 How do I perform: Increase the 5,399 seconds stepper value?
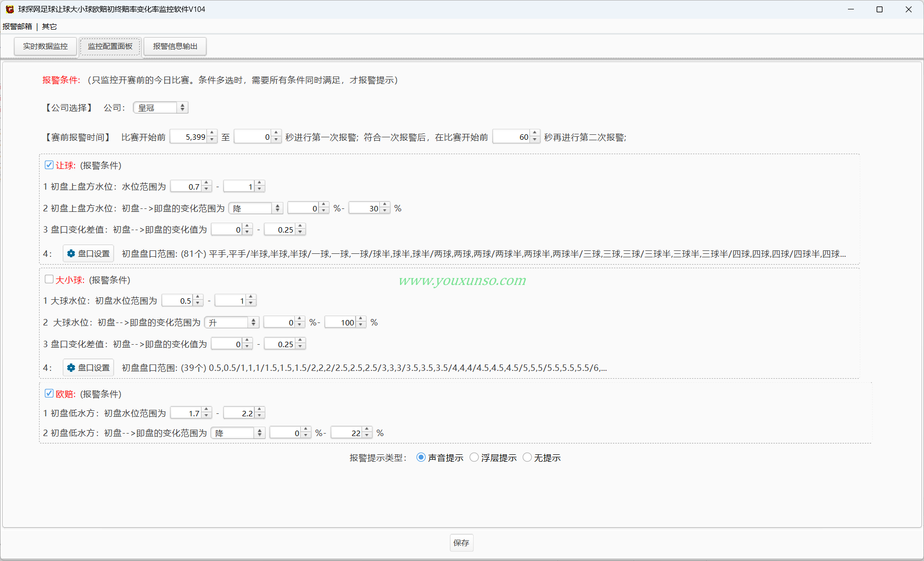click(x=212, y=134)
